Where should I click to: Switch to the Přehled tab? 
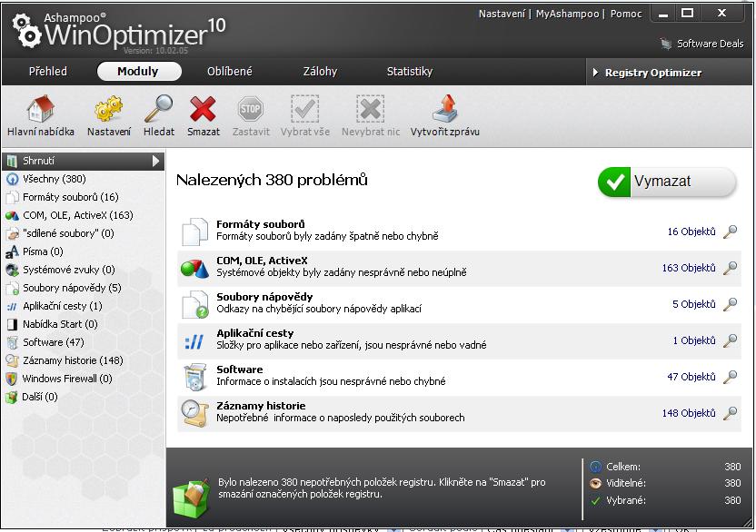[48, 72]
